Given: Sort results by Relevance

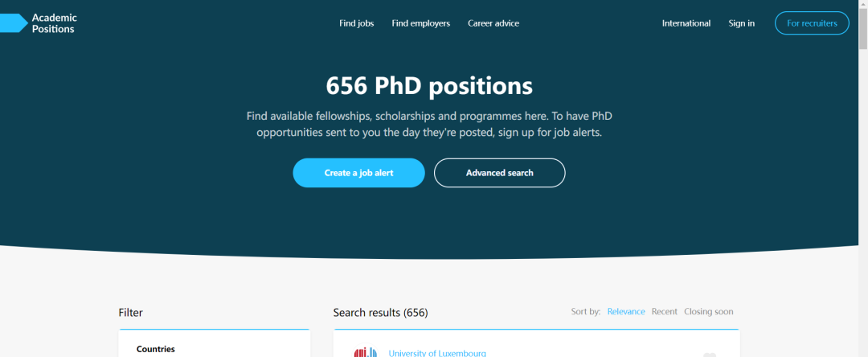Looking at the screenshot, I should click(625, 311).
